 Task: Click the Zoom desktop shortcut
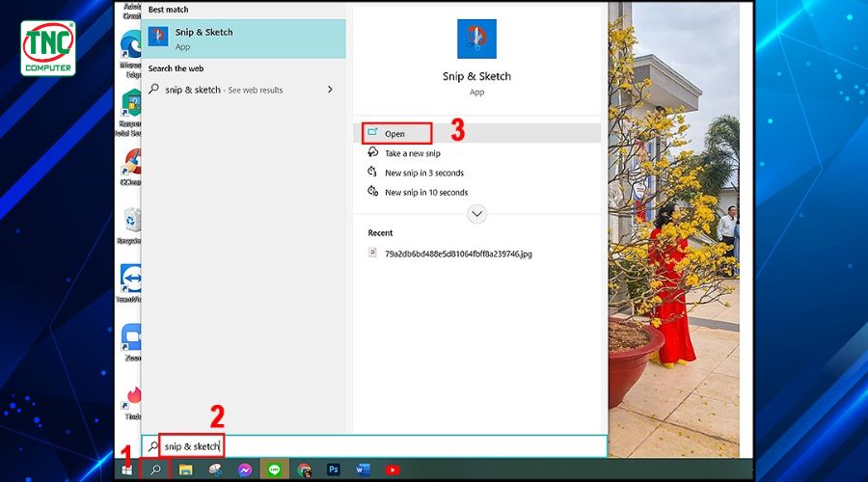click(132, 342)
